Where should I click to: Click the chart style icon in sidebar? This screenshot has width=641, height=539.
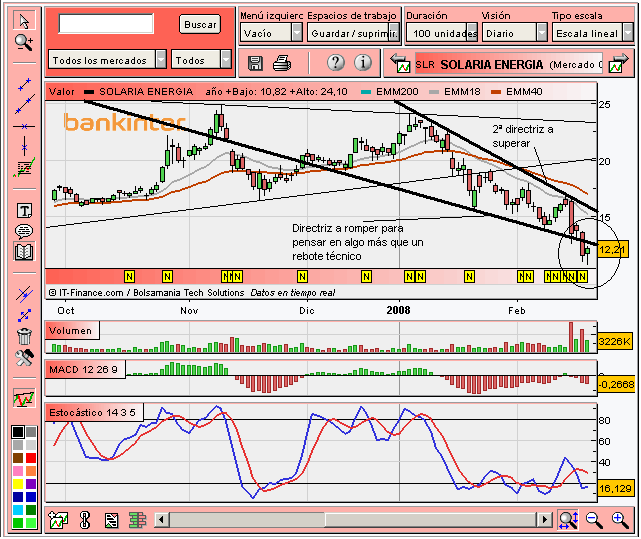[24, 398]
